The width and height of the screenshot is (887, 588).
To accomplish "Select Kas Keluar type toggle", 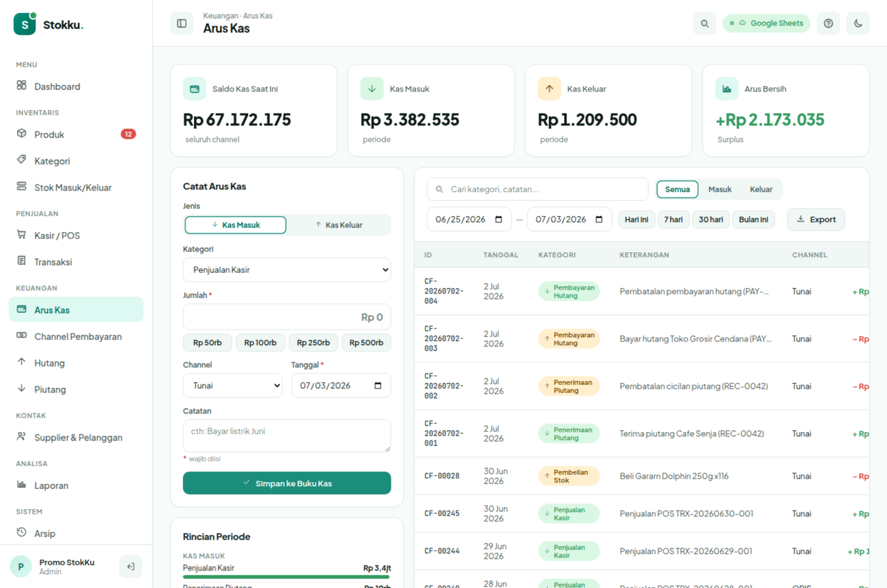I will 339,225.
